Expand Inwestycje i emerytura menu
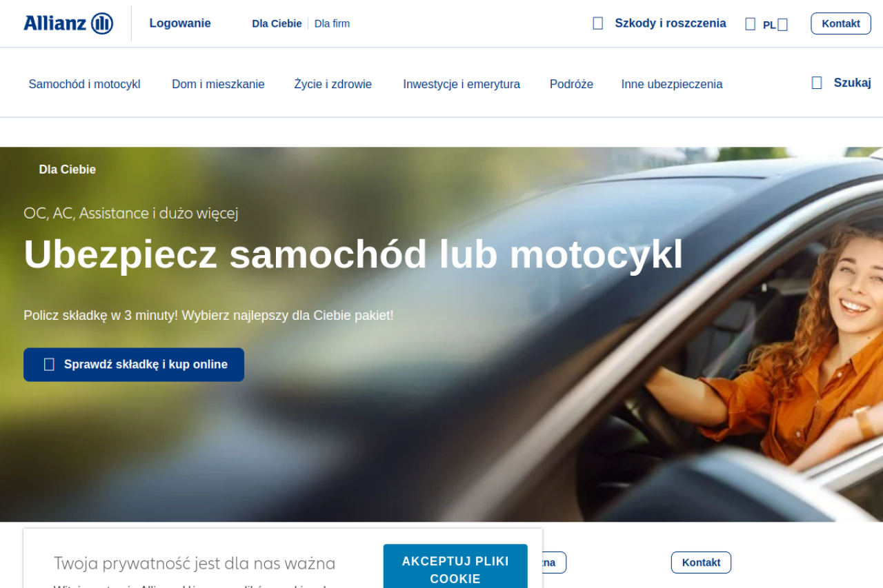This screenshot has height=588, width=883. [x=462, y=84]
